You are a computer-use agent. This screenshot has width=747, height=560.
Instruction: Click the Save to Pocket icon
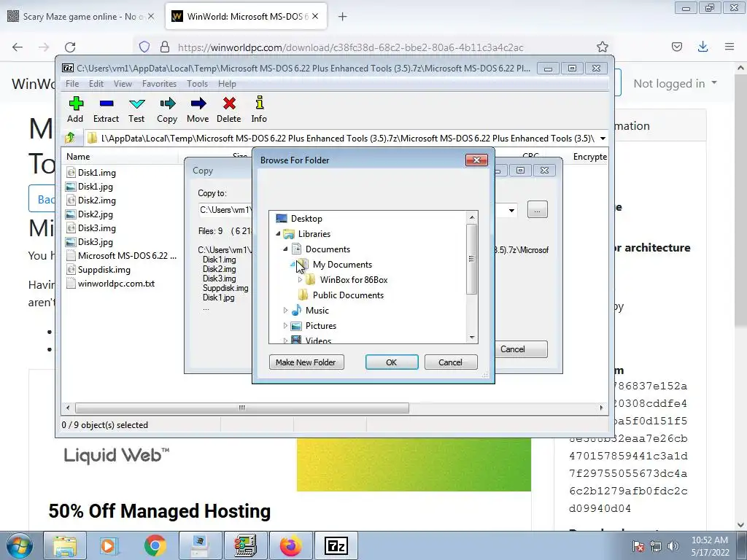click(x=676, y=47)
